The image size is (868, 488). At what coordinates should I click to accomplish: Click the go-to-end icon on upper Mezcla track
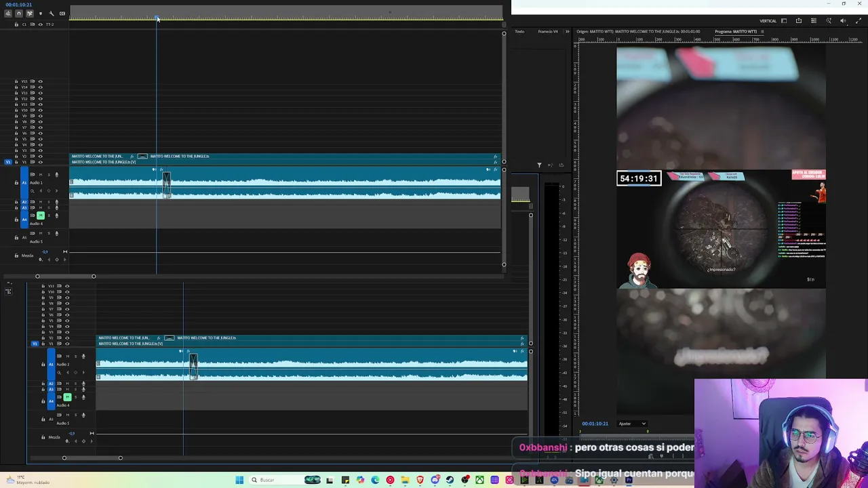65,251
